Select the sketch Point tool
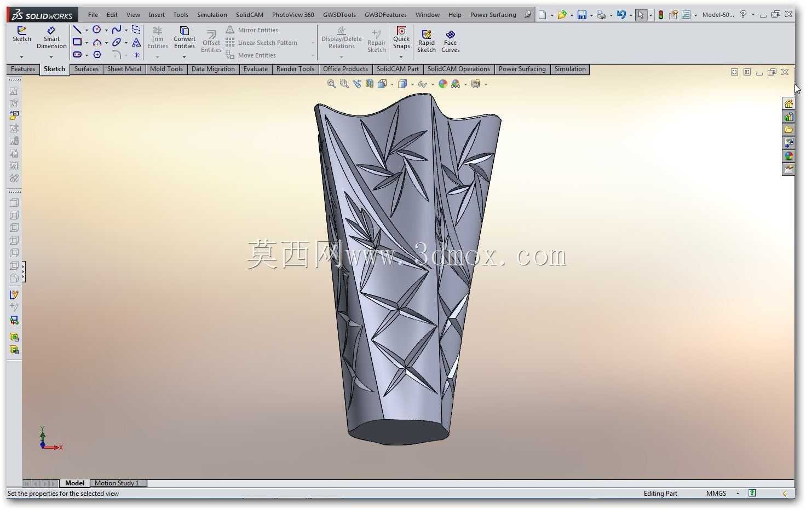 136,55
